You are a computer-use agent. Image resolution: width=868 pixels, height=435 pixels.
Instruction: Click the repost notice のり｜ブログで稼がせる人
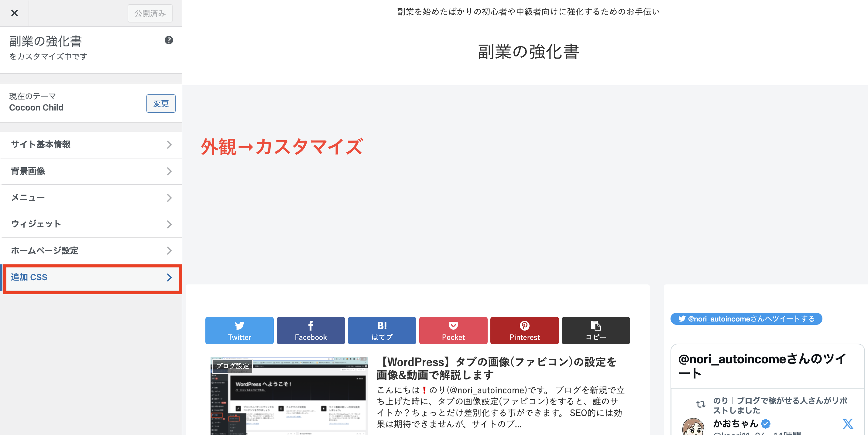[x=780, y=405]
